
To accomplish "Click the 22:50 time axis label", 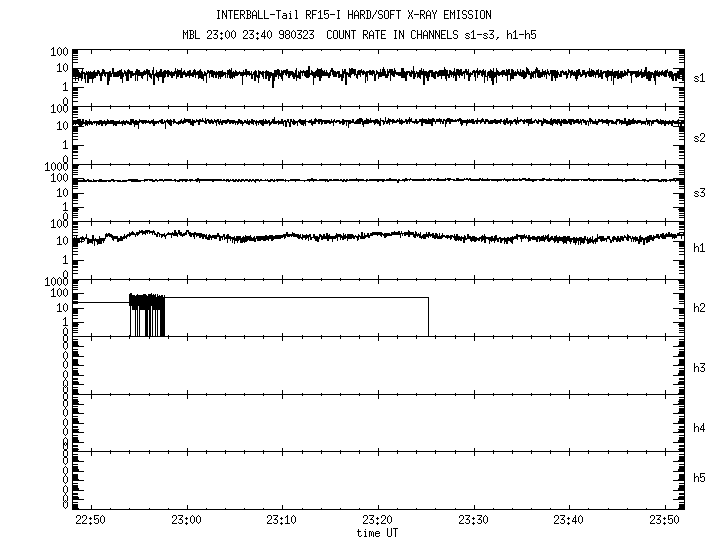I will [x=90, y=520].
